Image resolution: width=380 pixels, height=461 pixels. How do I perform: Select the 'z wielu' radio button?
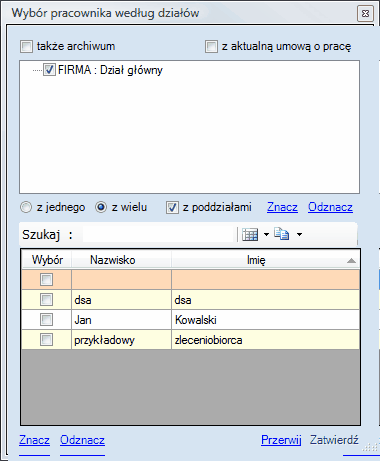tap(101, 207)
